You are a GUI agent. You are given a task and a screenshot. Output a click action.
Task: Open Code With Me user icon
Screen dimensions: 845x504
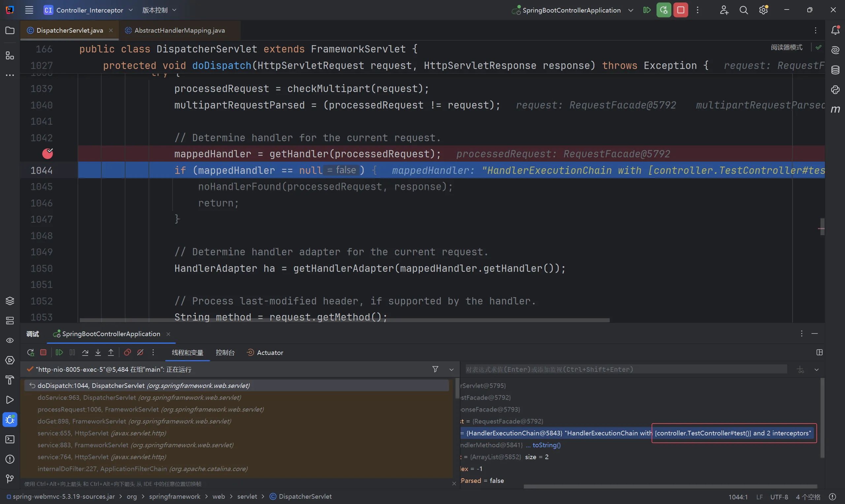(x=724, y=10)
